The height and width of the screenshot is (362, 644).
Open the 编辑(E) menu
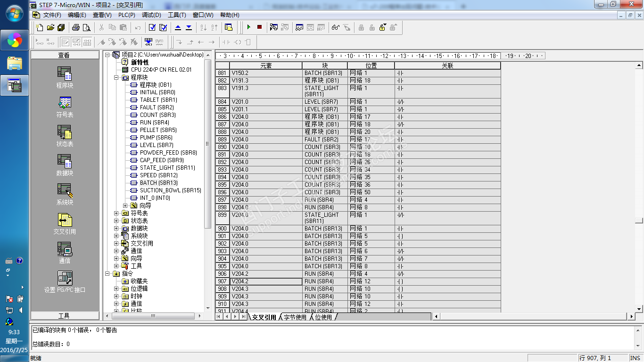(77, 15)
